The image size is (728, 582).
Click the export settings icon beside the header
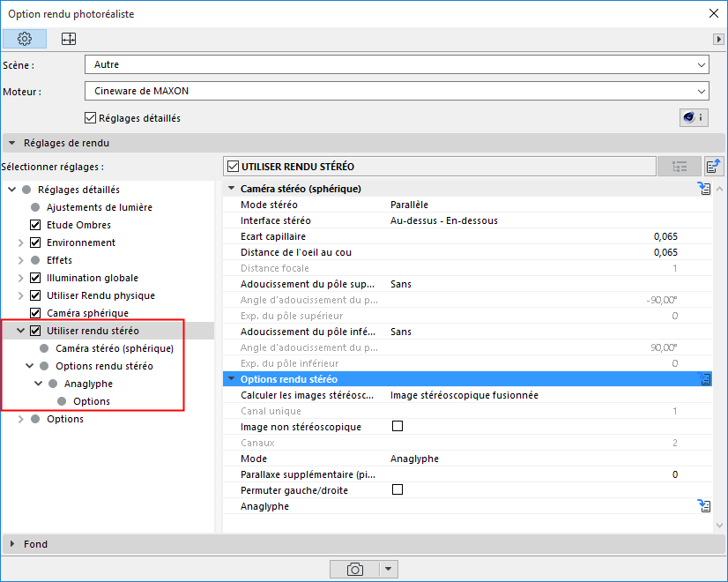[x=713, y=167]
